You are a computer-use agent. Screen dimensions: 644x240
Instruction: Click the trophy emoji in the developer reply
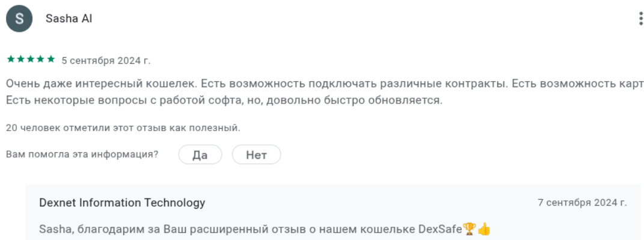(470, 229)
